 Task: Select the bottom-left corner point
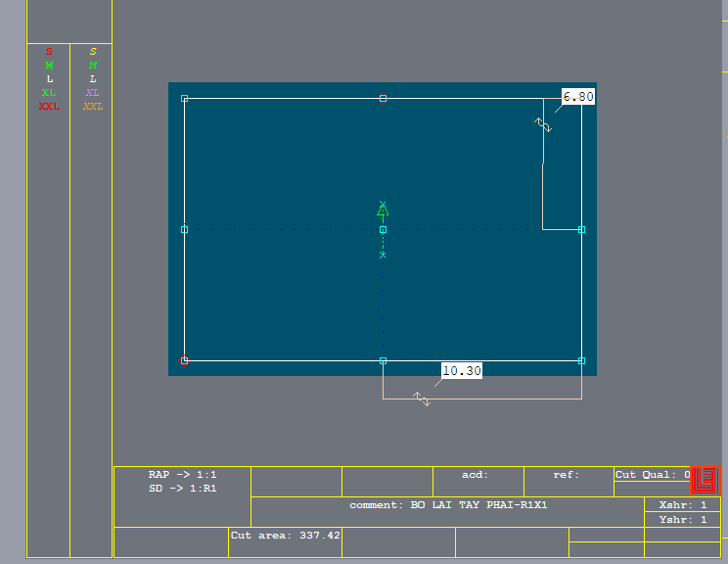[184, 360]
